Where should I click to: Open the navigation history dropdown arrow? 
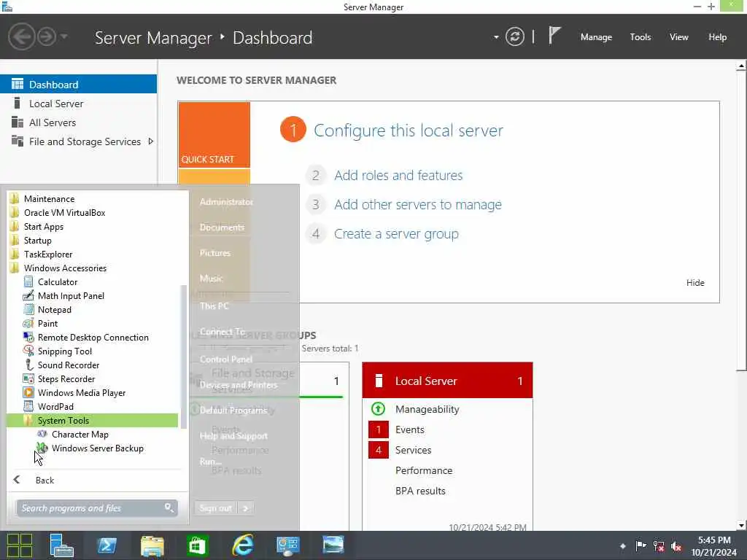pos(64,36)
